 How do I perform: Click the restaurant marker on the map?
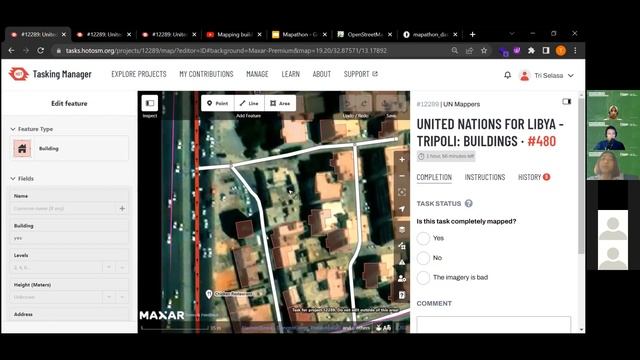(x=209, y=294)
